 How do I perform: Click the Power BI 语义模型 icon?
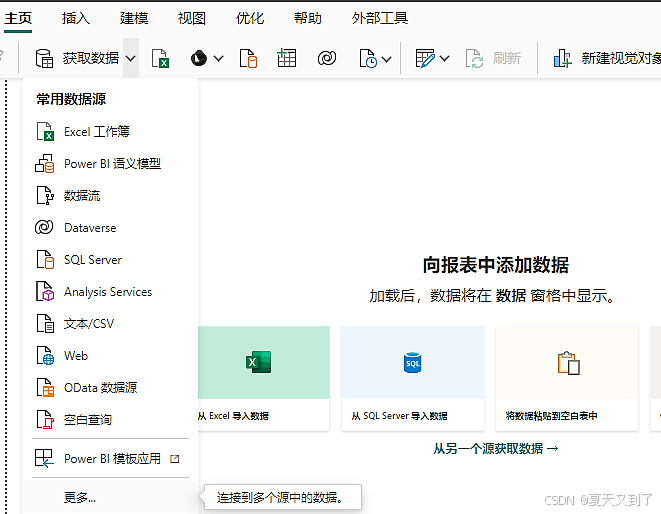tap(45, 164)
